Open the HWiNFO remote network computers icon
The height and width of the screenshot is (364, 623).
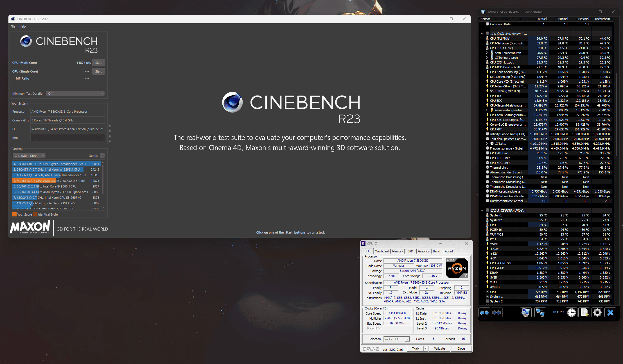click(x=540, y=313)
